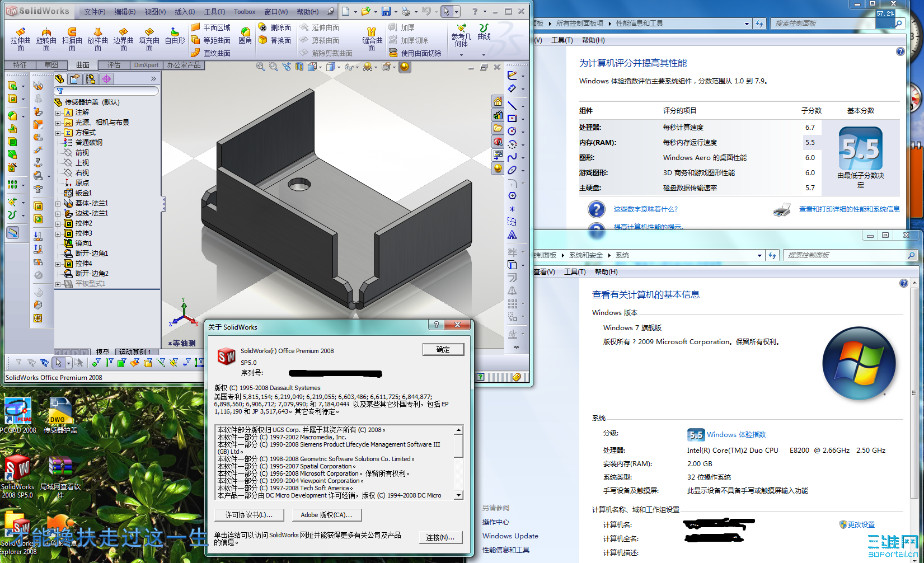Select the 旋转曲面 revolved surface tool
This screenshot has width=924, height=563.
pyautogui.click(x=46, y=38)
